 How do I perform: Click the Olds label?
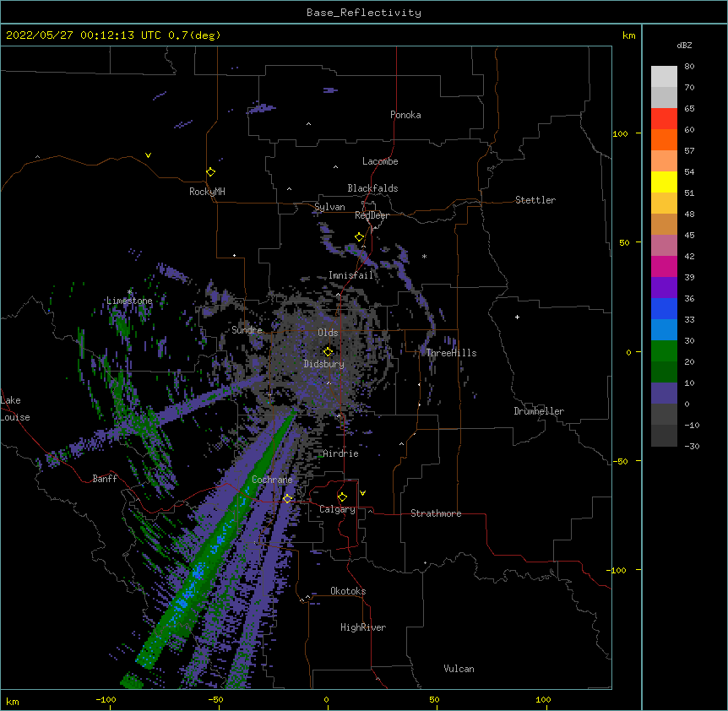[328, 333]
